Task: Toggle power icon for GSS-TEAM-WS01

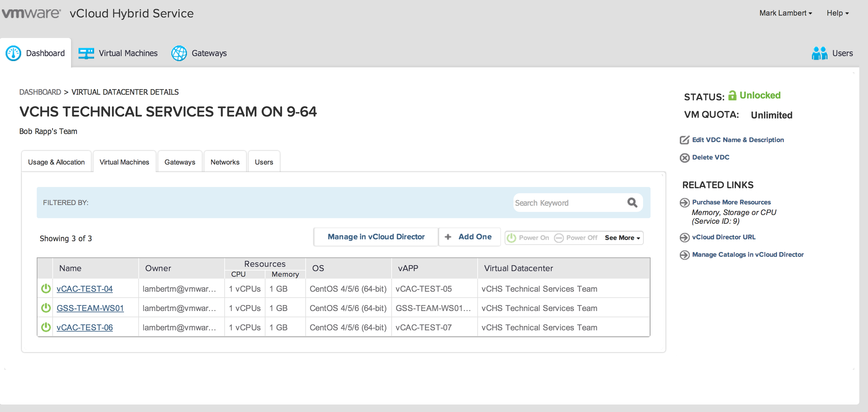Action: (46, 308)
